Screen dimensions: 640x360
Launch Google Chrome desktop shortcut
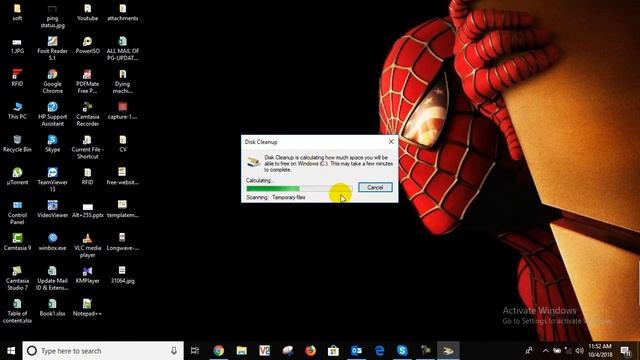pyautogui.click(x=52, y=82)
